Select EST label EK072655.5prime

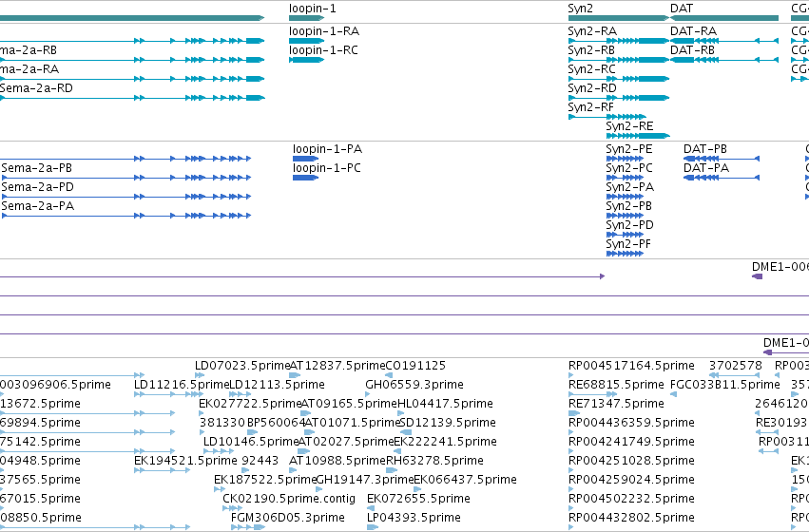click(x=418, y=499)
